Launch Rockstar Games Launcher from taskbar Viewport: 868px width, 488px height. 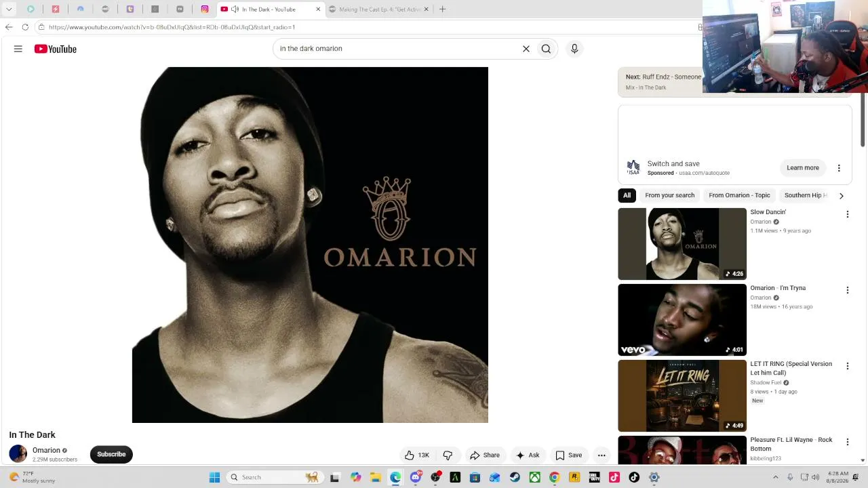(574, 477)
